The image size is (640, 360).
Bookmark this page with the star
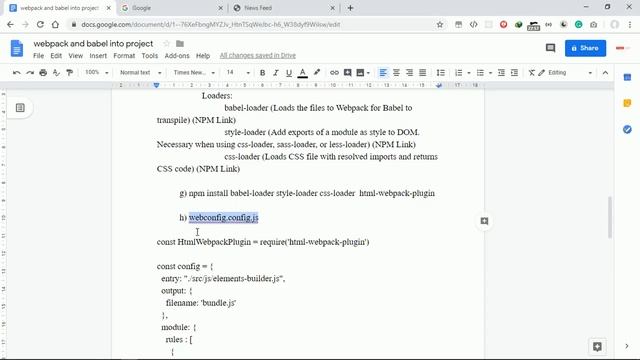tap(440, 24)
